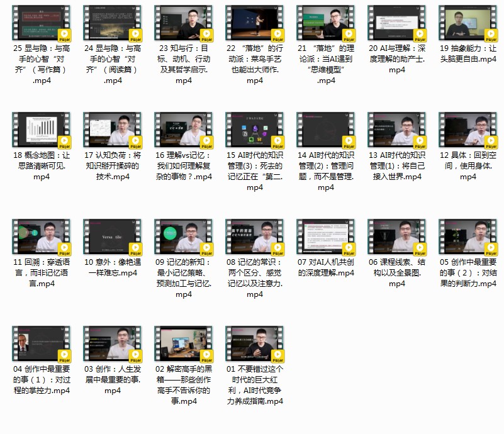Click thumbnail of 22 "落地"的行动派 video
This screenshot has height=434, width=504.
pos(255,23)
